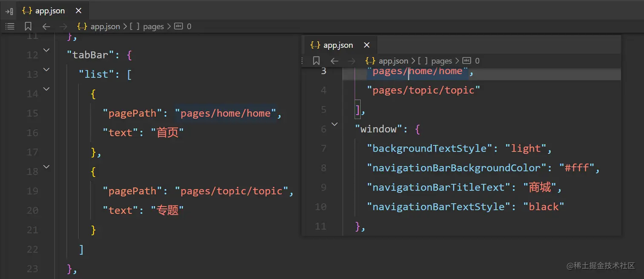Click app.json breadcrumb in floating editor

387,61
